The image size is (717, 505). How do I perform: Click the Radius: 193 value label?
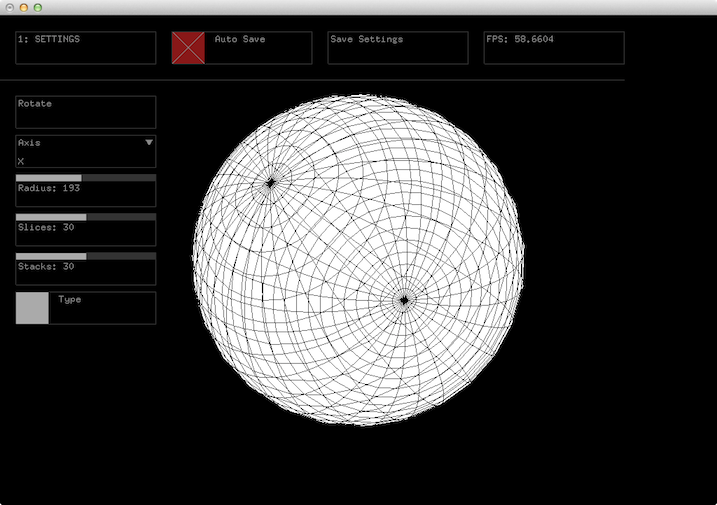49,188
